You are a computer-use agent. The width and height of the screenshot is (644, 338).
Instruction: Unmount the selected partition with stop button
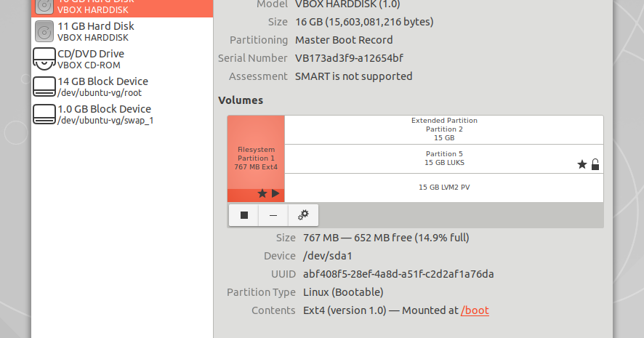tap(244, 215)
